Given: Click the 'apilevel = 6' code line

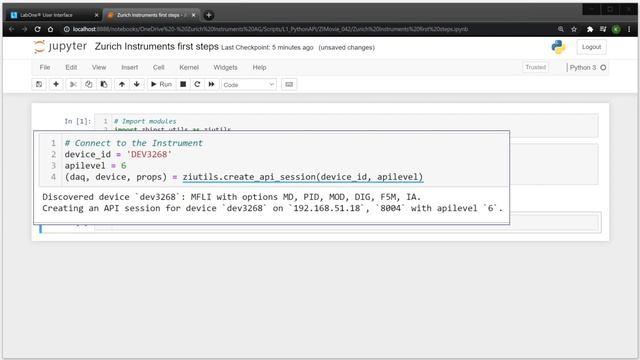Looking at the screenshot, I should 95,166.
